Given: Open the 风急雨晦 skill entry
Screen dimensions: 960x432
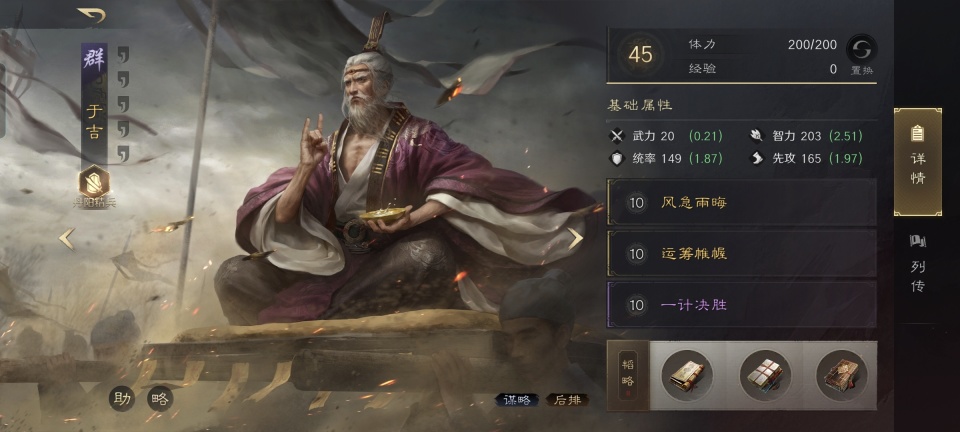Looking at the screenshot, I should click(741, 202).
